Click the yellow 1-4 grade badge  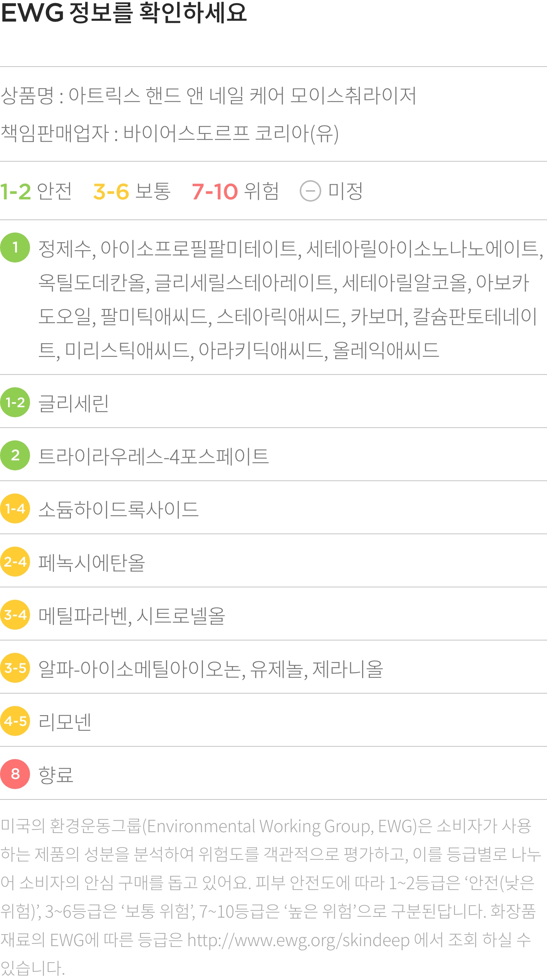pyautogui.click(x=15, y=508)
